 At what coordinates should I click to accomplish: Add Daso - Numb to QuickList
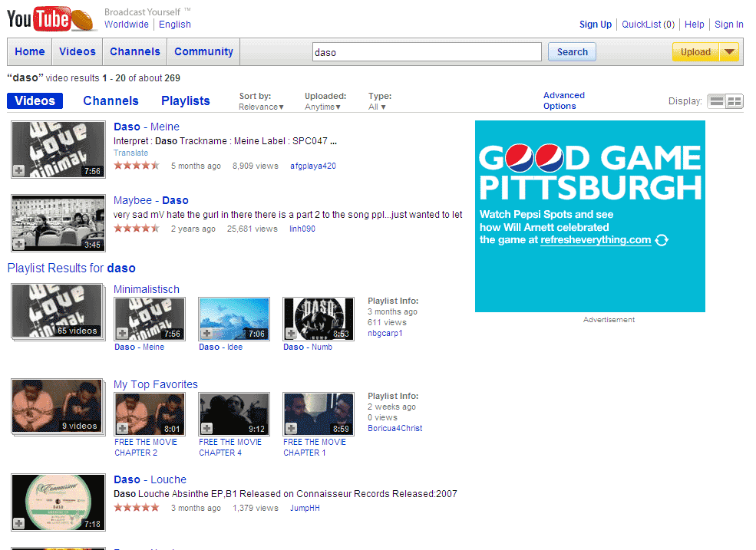291,333
